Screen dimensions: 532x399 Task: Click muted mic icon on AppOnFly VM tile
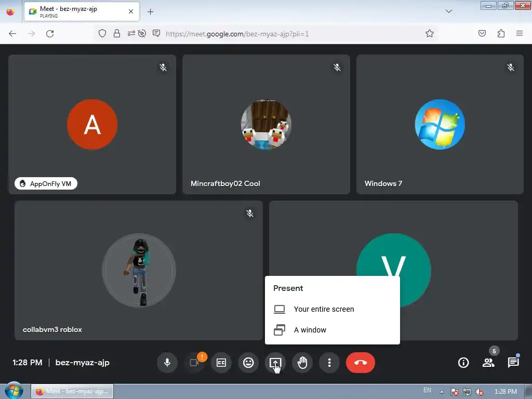tap(163, 67)
